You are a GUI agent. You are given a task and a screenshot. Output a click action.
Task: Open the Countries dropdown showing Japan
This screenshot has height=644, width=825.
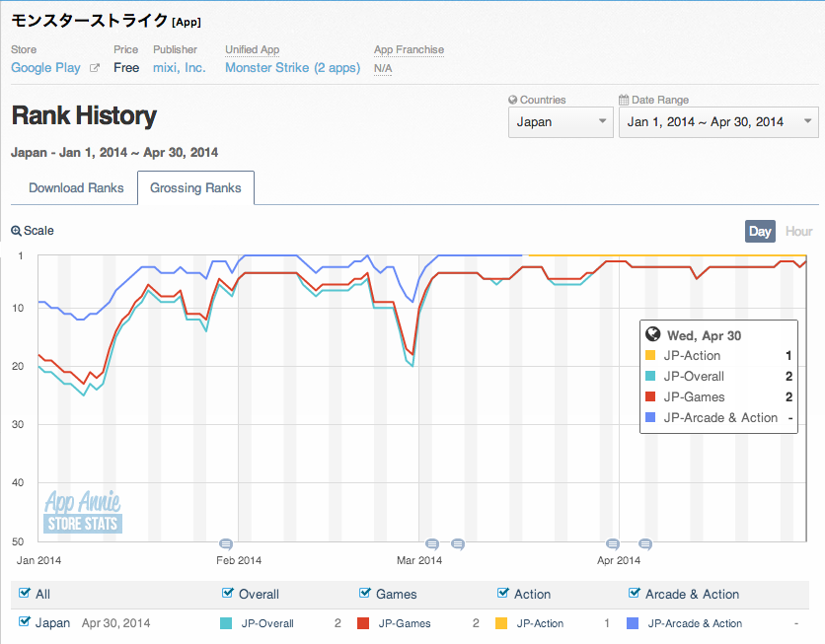coord(561,122)
